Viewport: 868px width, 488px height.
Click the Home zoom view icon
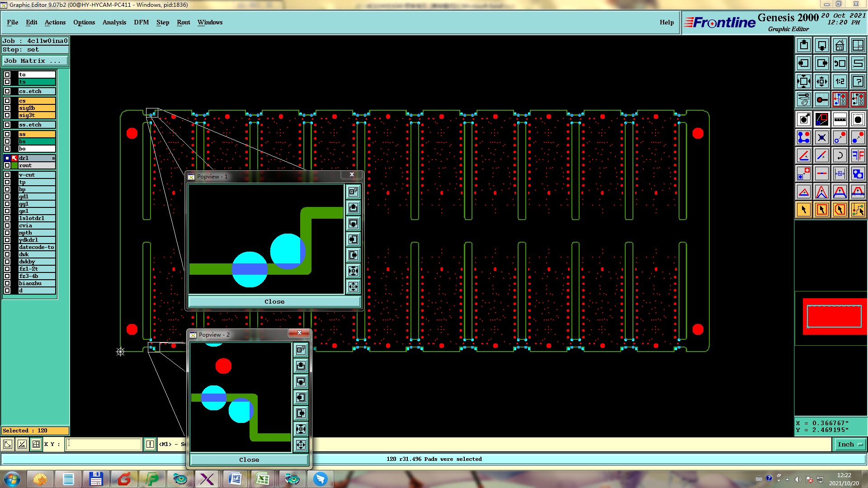[840, 45]
